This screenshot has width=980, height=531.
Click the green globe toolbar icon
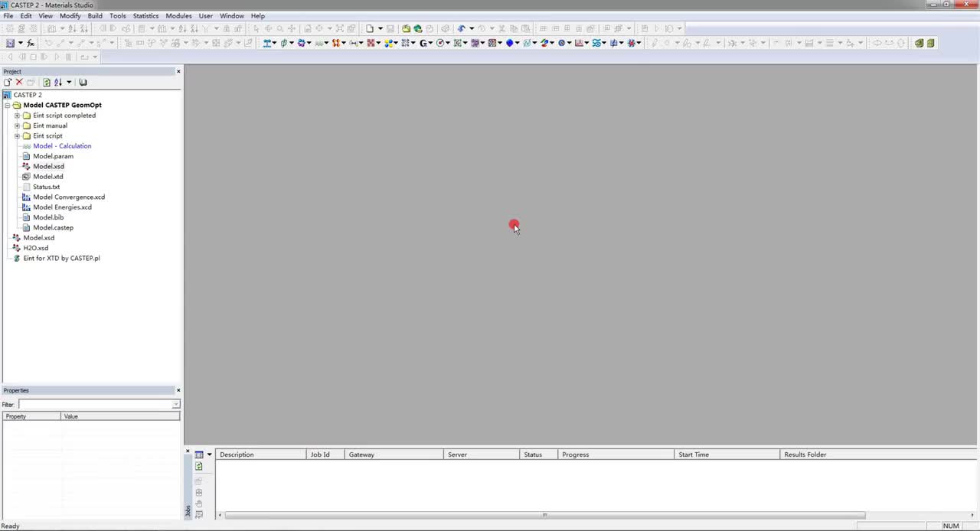click(417, 28)
